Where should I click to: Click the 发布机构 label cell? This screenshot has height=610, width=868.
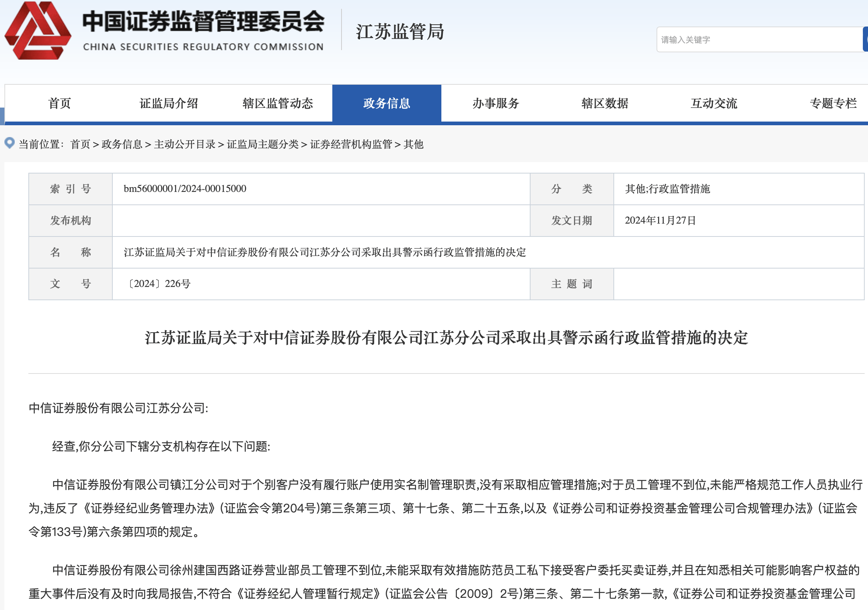(71, 221)
